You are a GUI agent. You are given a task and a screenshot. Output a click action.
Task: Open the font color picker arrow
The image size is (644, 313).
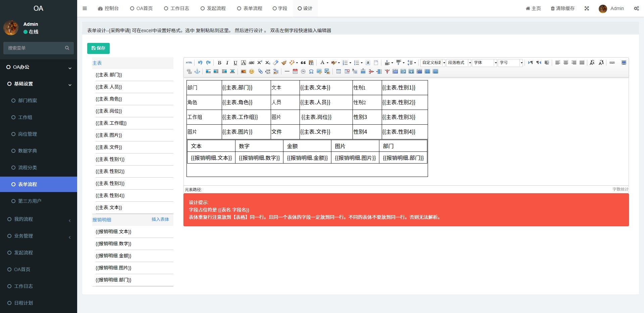pos(327,63)
